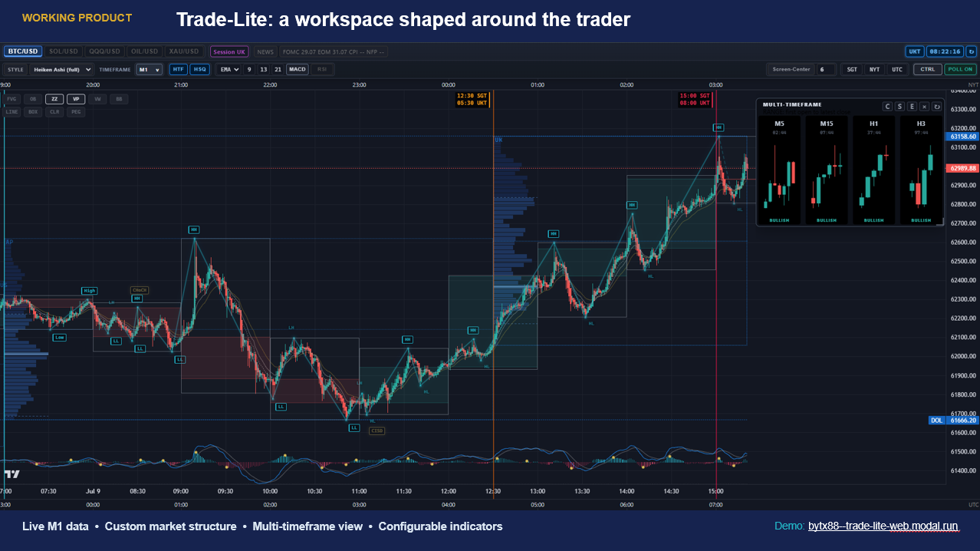Switch to the SOL/USD symbol tab
Image resolution: width=980 pixels, height=551 pixels.
click(x=64, y=51)
